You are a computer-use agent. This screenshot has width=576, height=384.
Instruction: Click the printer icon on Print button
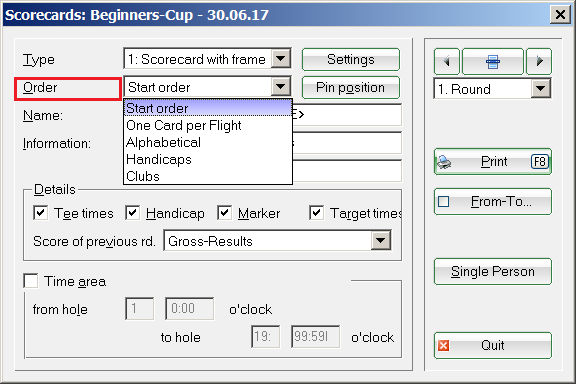(x=444, y=162)
